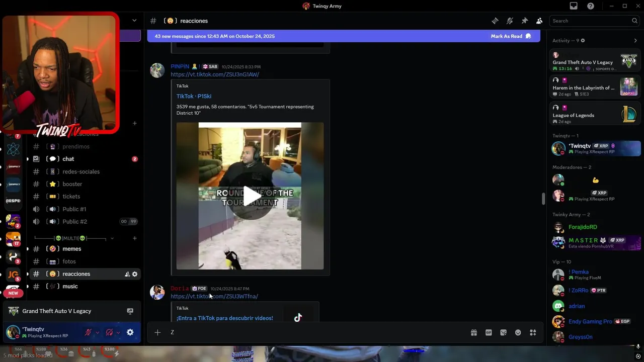Open headphone output options dropdown arrow

(x=118, y=332)
